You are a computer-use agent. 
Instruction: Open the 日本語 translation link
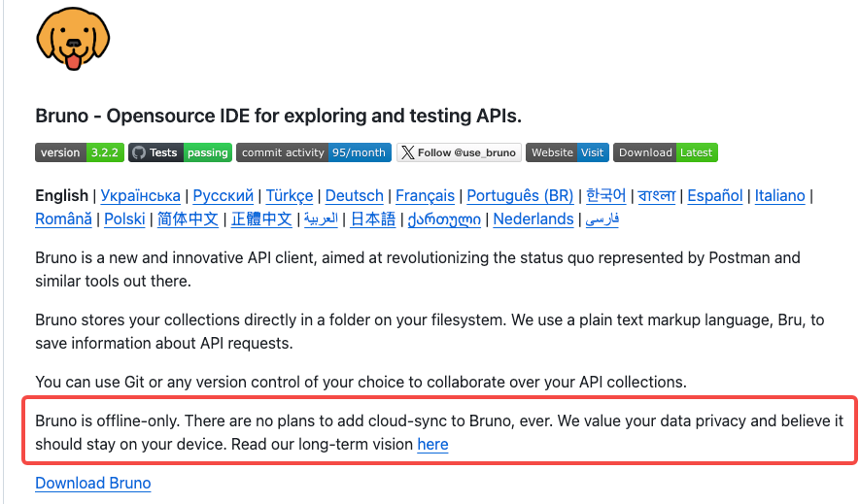(x=373, y=219)
